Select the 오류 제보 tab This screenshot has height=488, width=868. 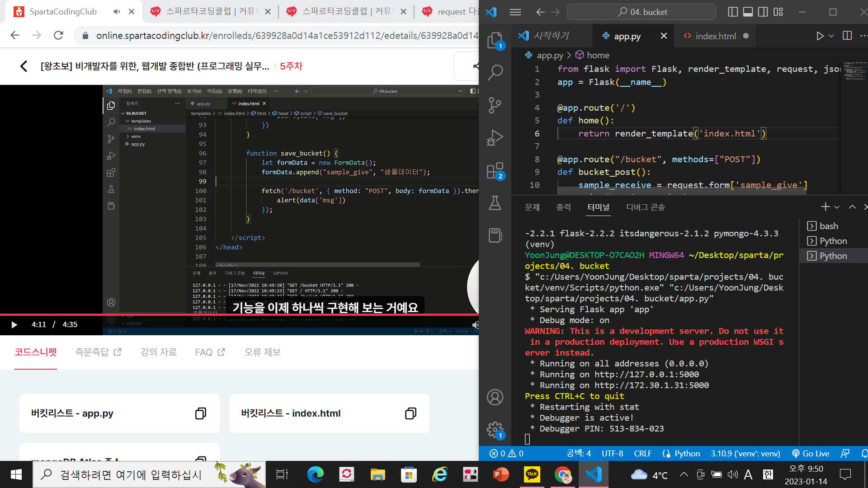263,352
